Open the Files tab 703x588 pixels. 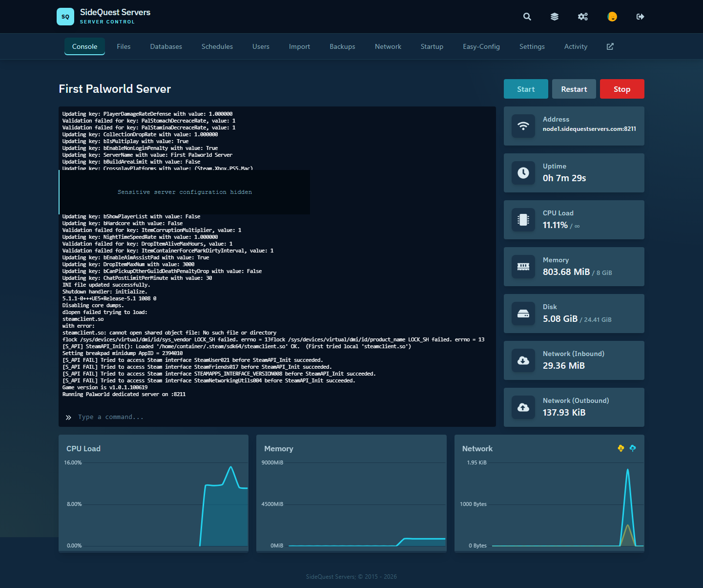pyautogui.click(x=124, y=46)
